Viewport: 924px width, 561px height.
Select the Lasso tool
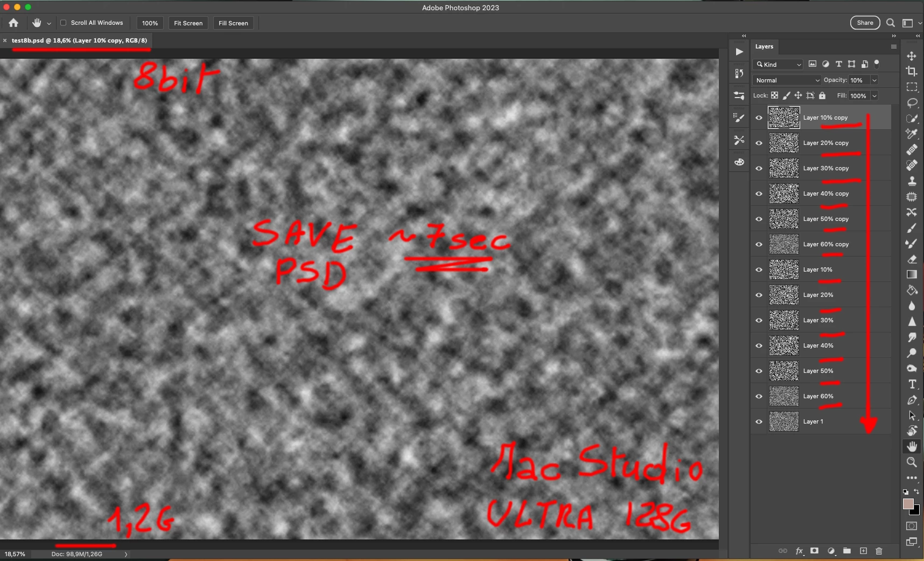point(912,102)
